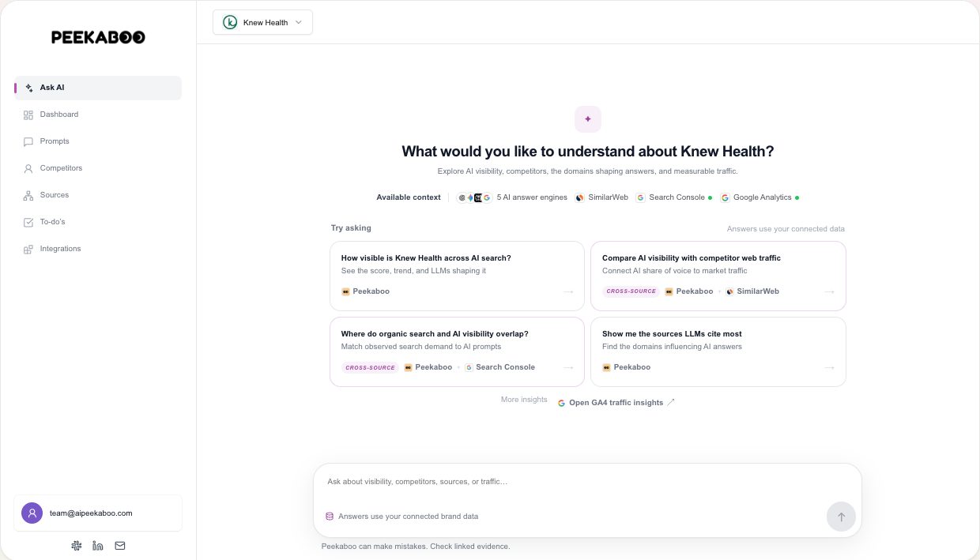Click Peekaboo tag in 'sources LLMs cite' card
980x560 pixels.
(x=627, y=367)
